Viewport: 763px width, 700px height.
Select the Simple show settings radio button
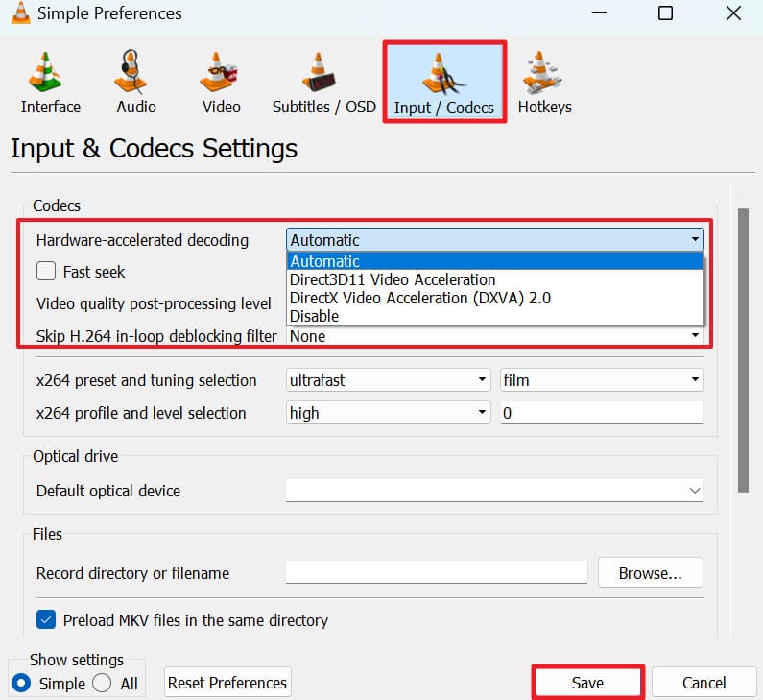coord(21,683)
